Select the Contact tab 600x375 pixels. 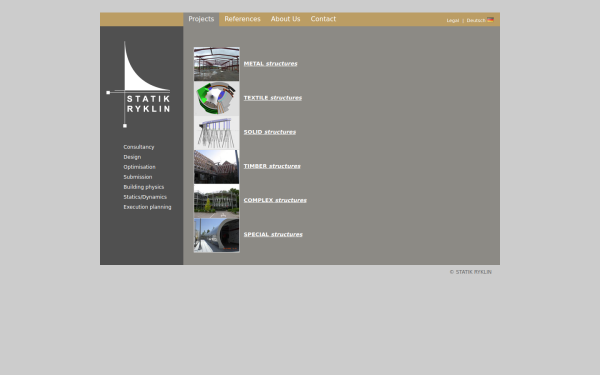click(323, 19)
